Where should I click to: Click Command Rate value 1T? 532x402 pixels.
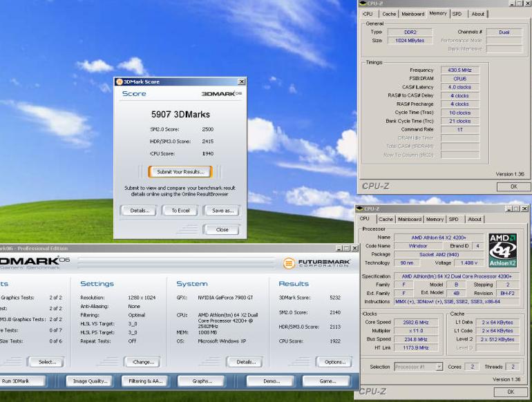pyautogui.click(x=459, y=130)
